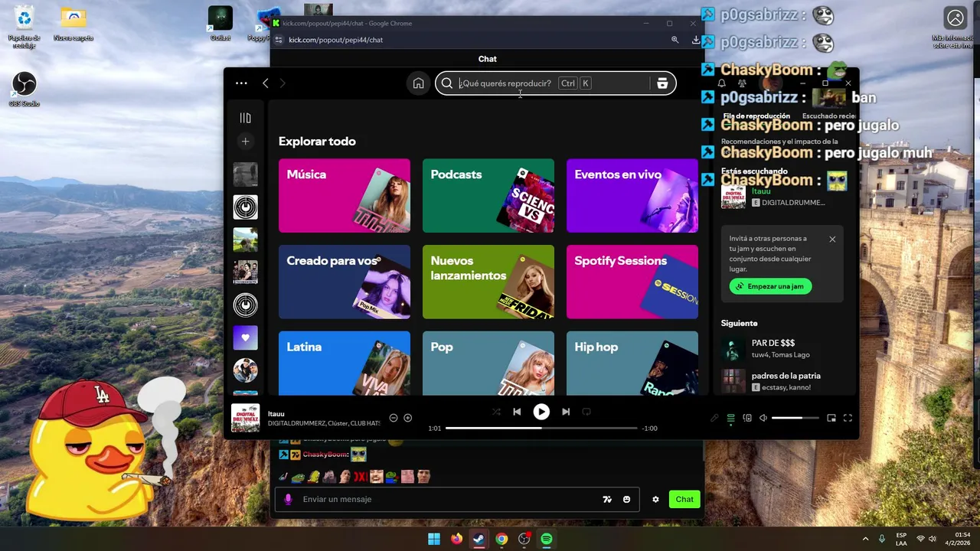980x551 pixels.
Task: Open the Creado para vos card
Action: [x=345, y=282]
